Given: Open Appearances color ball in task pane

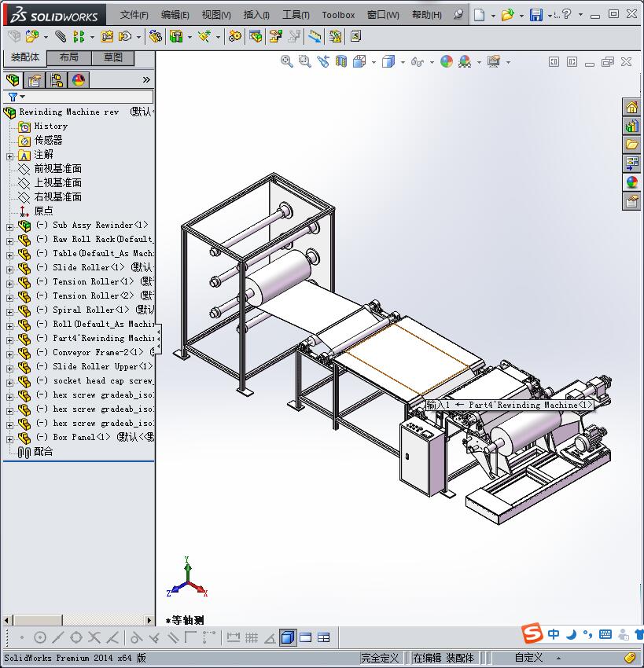Looking at the screenshot, I should [x=631, y=182].
